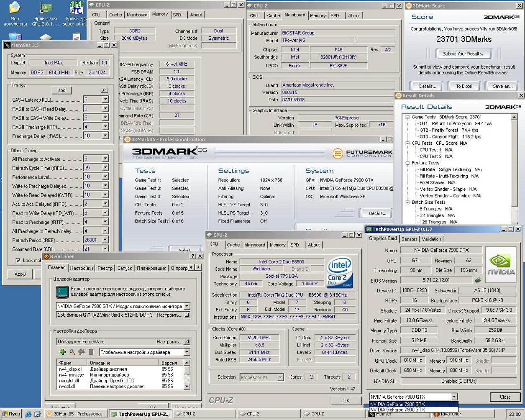The height and width of the screenshot is (420, 525).
Task: Click Save as button in 3DMark Score
Action: click(502, 86)
